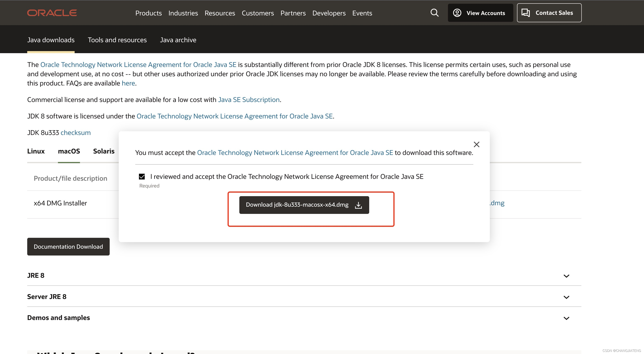Click the 'I reviewed and accept' label text
This screenshot has width=644, height=354.
(287, 177)
